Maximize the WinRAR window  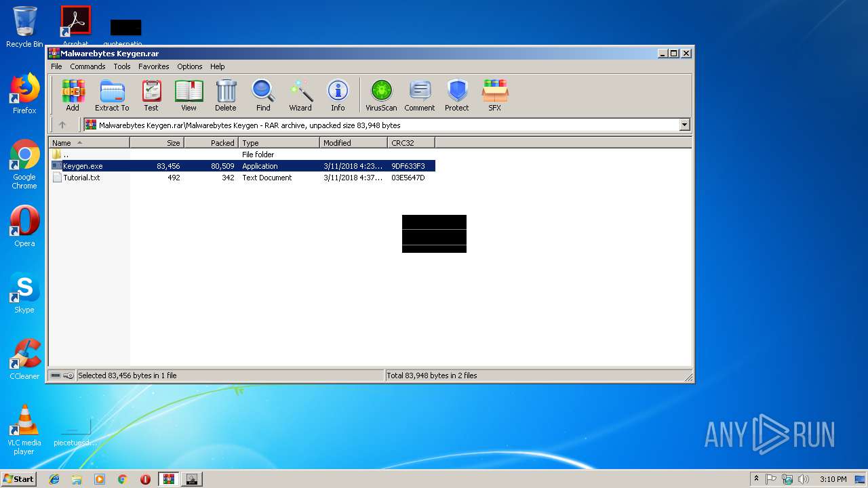tap(673, 54)
